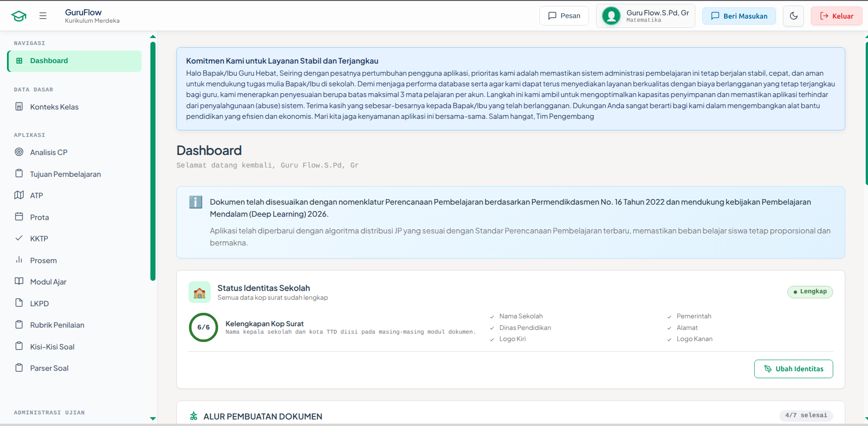Click the Modul Ajar book icon
The height and width of the screenshot is (426, 868).
coord(19,281)
